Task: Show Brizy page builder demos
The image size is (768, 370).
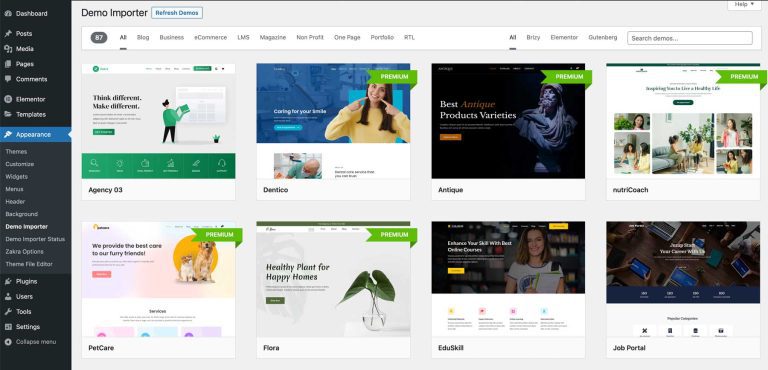Action: click(533, 38)
